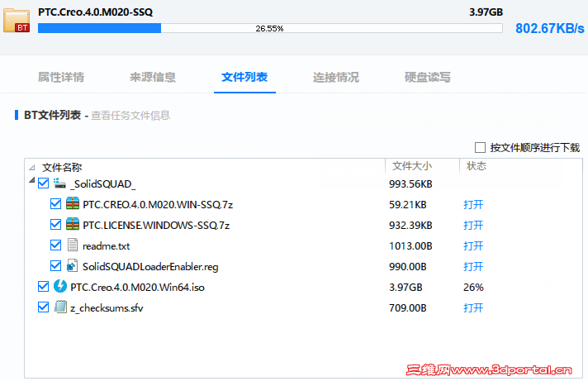Image resolution: width=588 pixels, height=381 pixels.
Task: Click the 3.97GB total size in header
Action: point(486,12)
